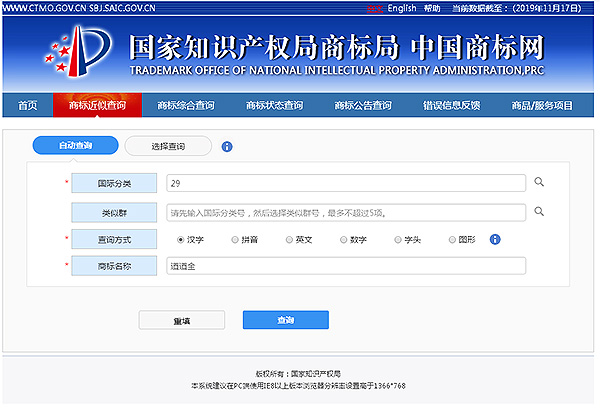
Task: Click the 国家知识产权局商标局 banner title
Action: tap(264, 47)
